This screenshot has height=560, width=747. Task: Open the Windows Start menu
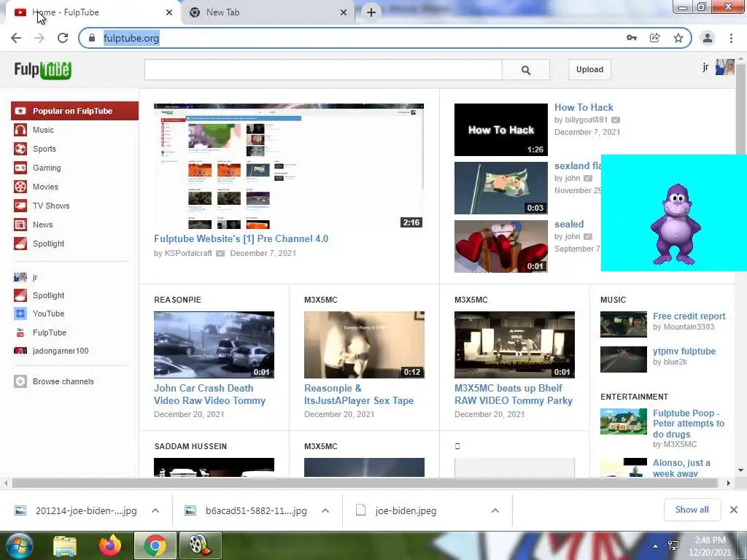[18, 545]
